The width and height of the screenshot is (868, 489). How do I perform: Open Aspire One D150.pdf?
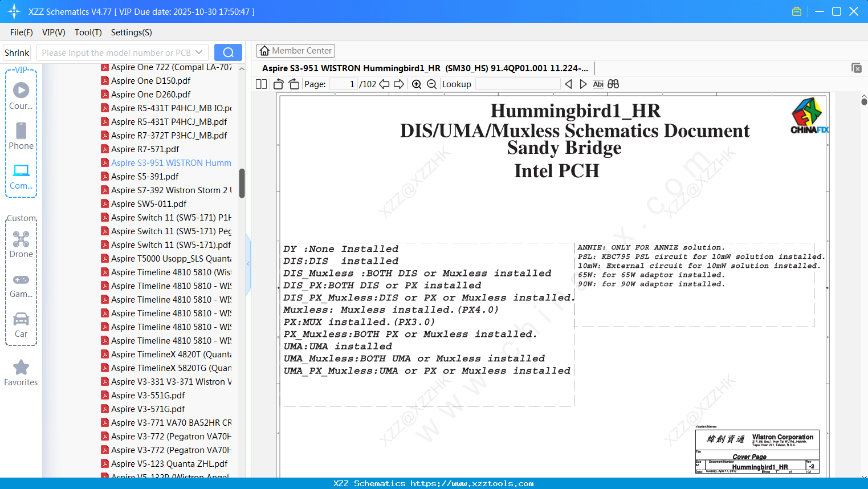tap(151, 81)
